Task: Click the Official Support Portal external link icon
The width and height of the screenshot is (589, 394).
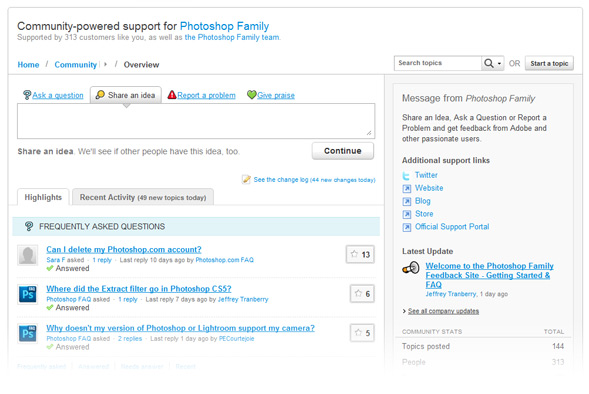Action: [406, 227]
